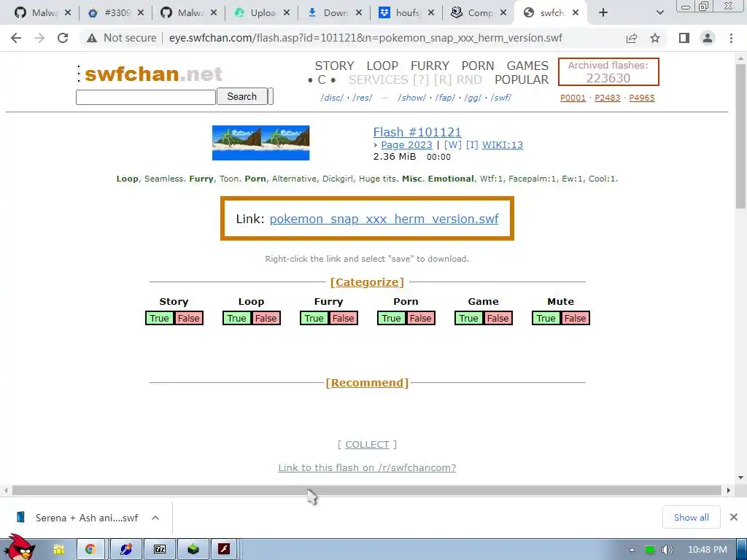Share this page via the share icon
Viewport: 747px width, 560px height.
pyautogui.click(x=632, y=38)
